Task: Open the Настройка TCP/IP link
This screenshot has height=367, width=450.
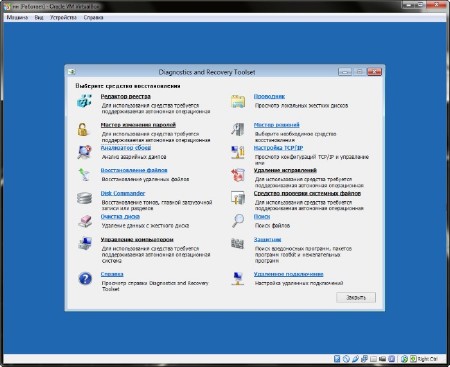Action: click(278, 147)
